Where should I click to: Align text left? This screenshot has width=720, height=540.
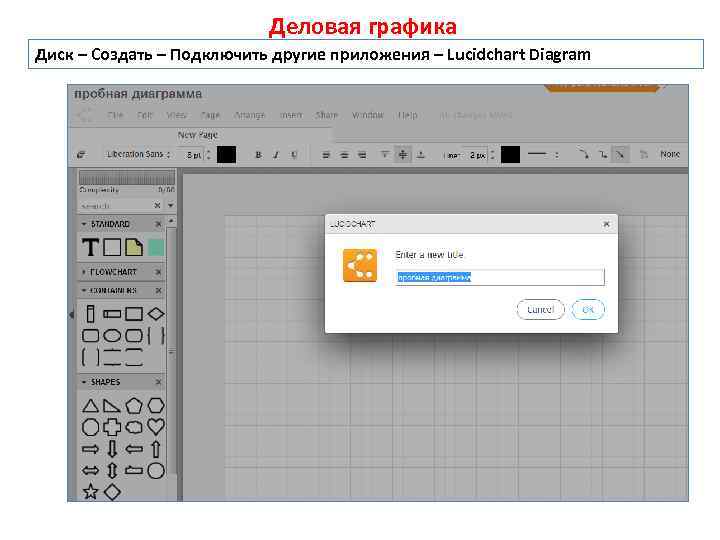tap(326, 155)
